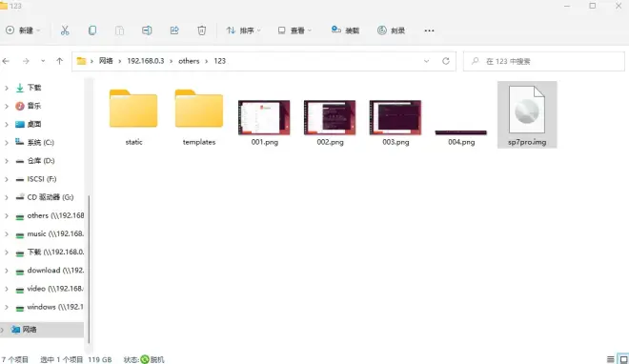Click the Cut scissors icon
This screenshot has width=629, height=364.
[65, 30]
